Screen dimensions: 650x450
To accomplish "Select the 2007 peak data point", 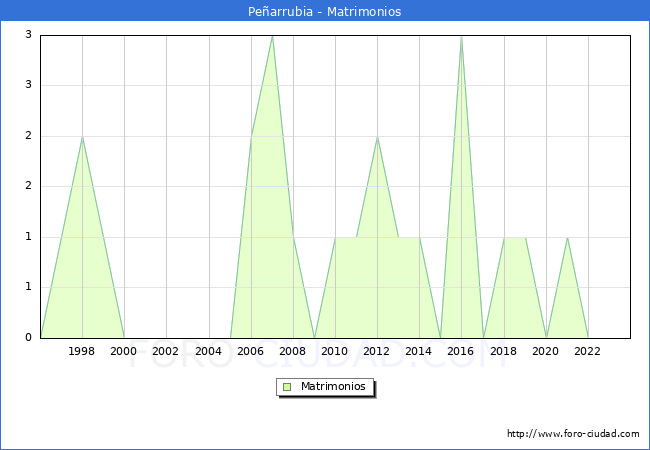I will (272, 36).
